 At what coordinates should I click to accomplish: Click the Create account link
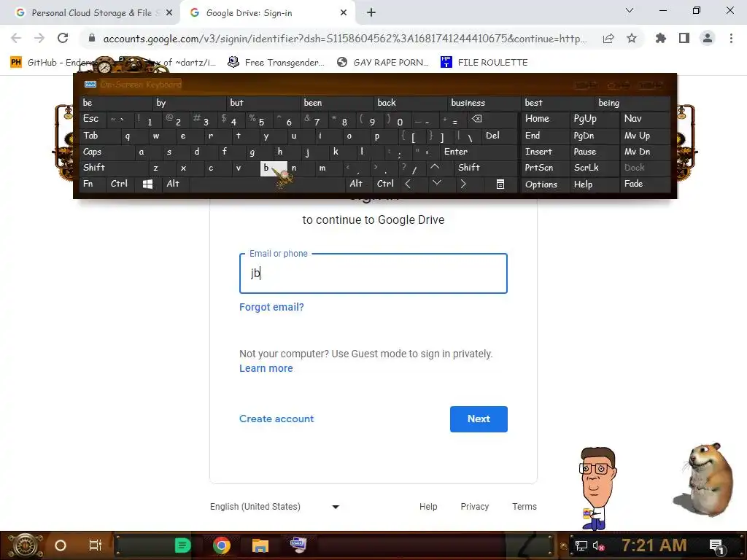point(276,419)
